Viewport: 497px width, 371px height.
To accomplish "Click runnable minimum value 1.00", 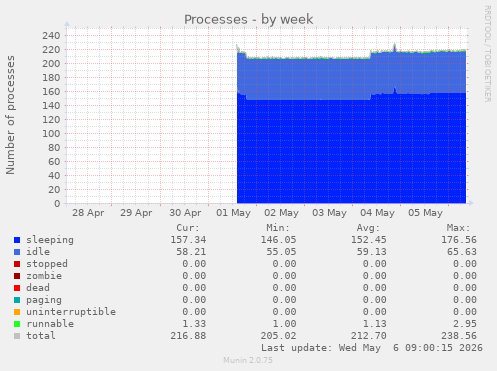I will coord(284,324).
